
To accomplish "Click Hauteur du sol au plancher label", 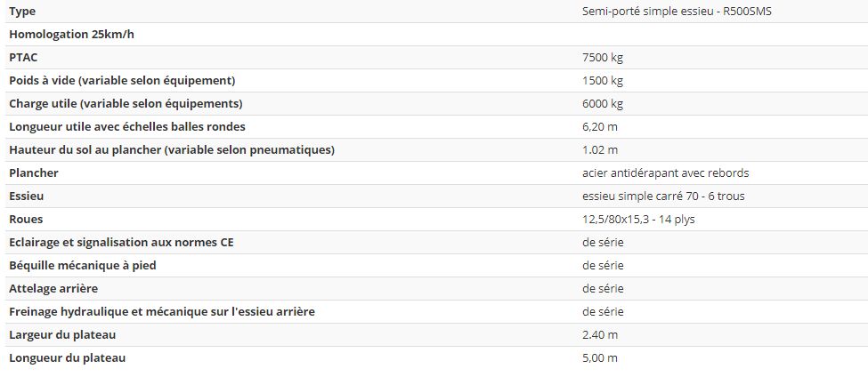I will tap(171, 150).
